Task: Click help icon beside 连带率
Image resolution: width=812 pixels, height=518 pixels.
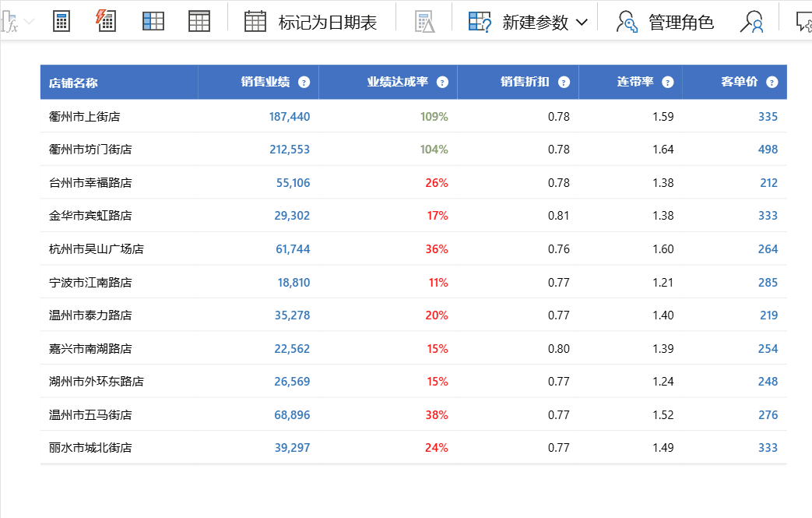Action: [668, 83]
